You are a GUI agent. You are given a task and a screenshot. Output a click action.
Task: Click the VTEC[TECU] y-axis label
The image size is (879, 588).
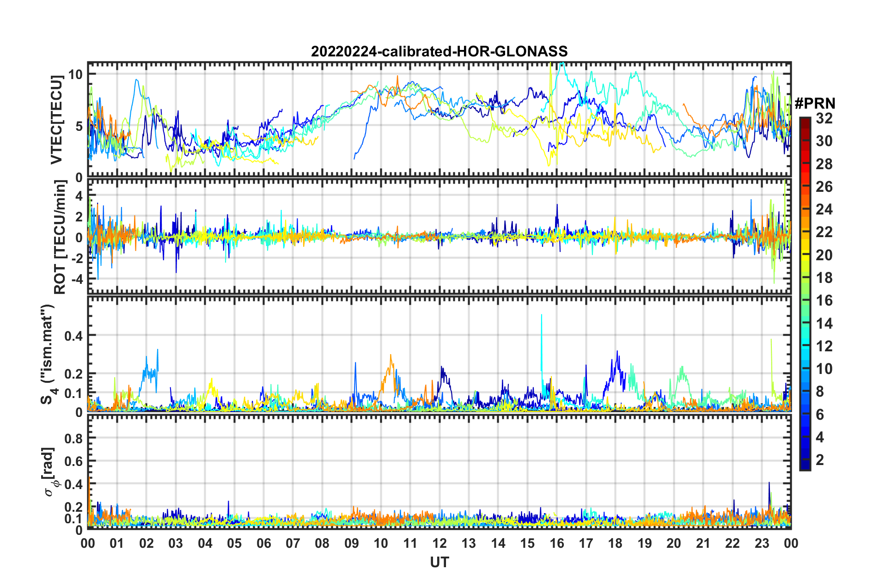click(56, 120)
